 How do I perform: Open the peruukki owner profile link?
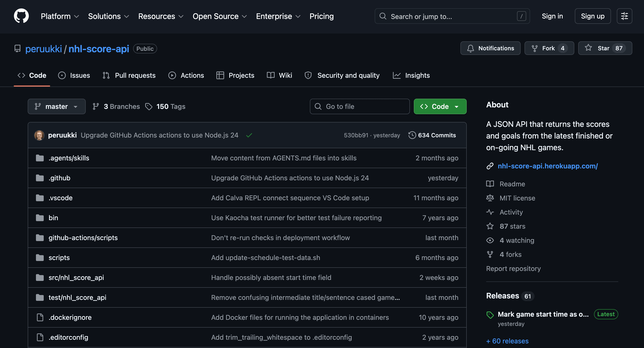pos(43,49)
